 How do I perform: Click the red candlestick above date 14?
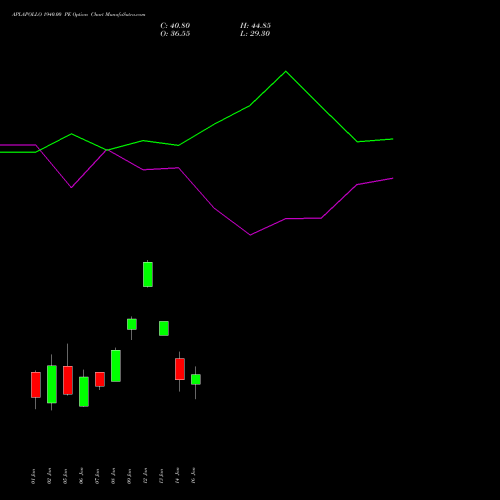(180, 369)
